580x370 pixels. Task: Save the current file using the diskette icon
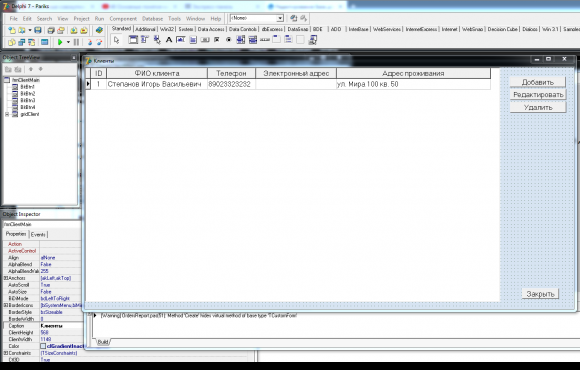(38, 30)
